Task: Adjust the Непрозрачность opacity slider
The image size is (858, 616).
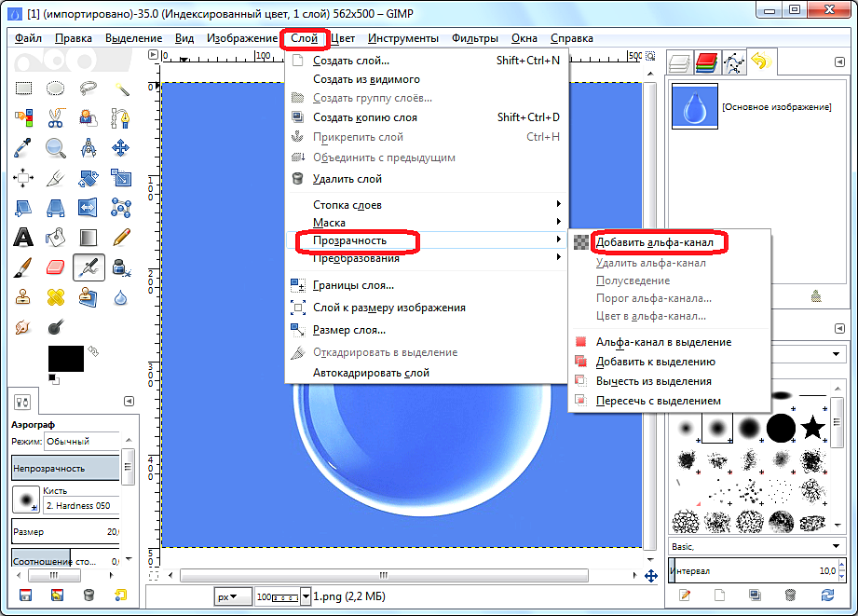Action: click(x=65, y=468)
